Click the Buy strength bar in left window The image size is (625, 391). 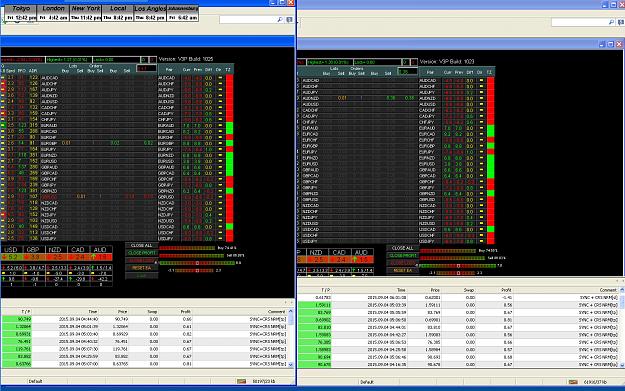coord(187,248)
